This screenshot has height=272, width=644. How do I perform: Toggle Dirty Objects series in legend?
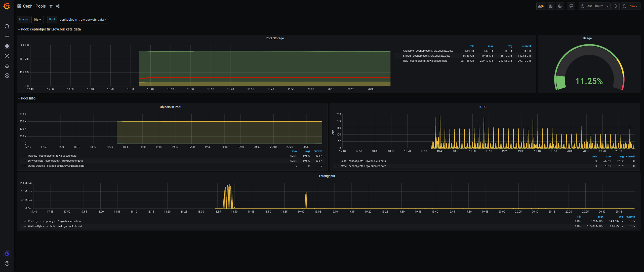pos(55,161)
